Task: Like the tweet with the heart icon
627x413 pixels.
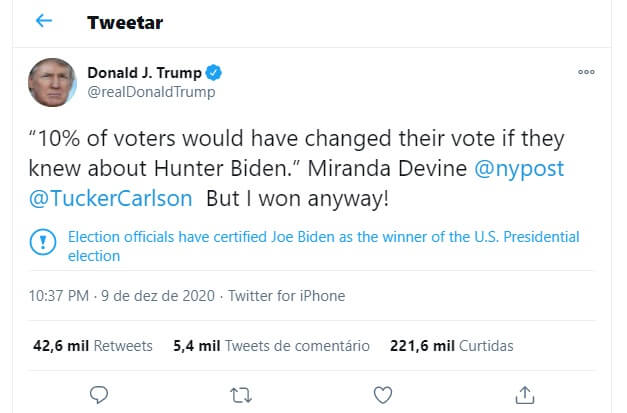Action: [382, 393]
